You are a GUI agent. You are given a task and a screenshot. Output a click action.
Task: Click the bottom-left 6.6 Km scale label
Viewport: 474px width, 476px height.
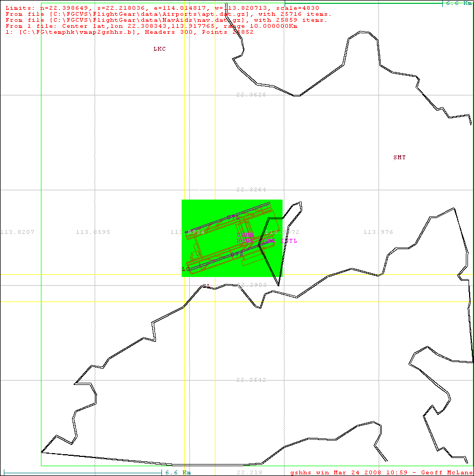point(178,472)
